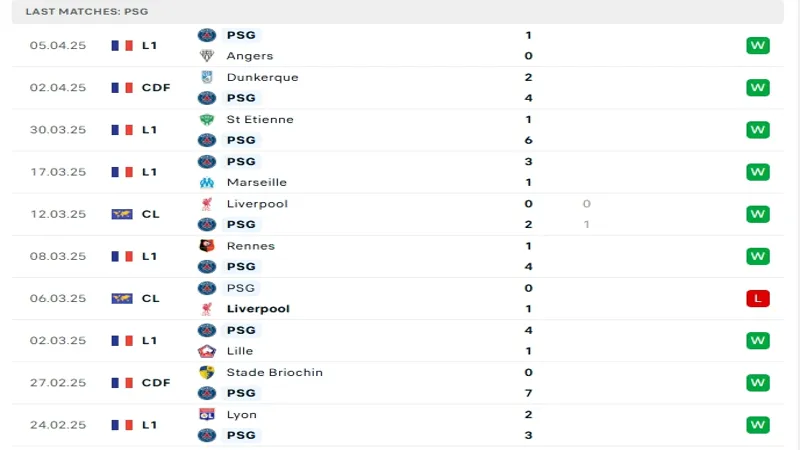
Task: Click the Lyon OL logo
Action: pyautogui.click(x=207, y=414)
